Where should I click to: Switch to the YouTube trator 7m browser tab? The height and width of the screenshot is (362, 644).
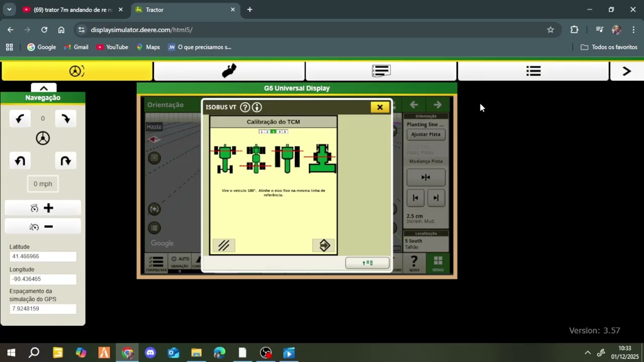pos(73,10)
